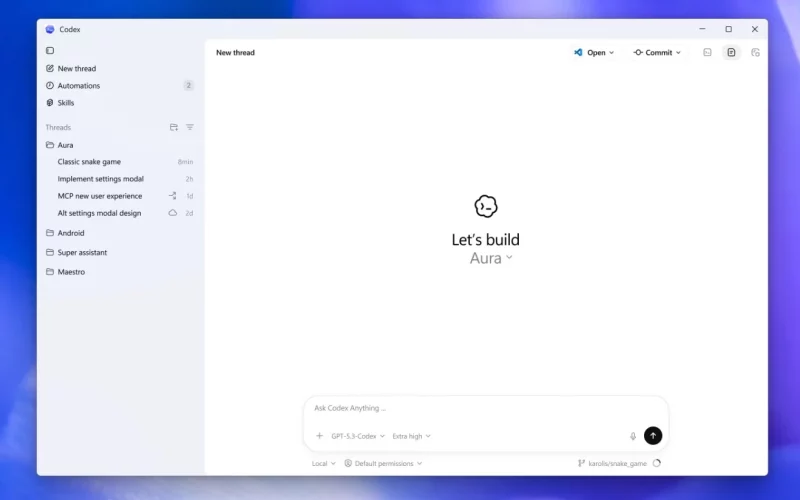Expand the Extra high reasoning dropdown
The image size is (800, 500).
pos(411,436)
